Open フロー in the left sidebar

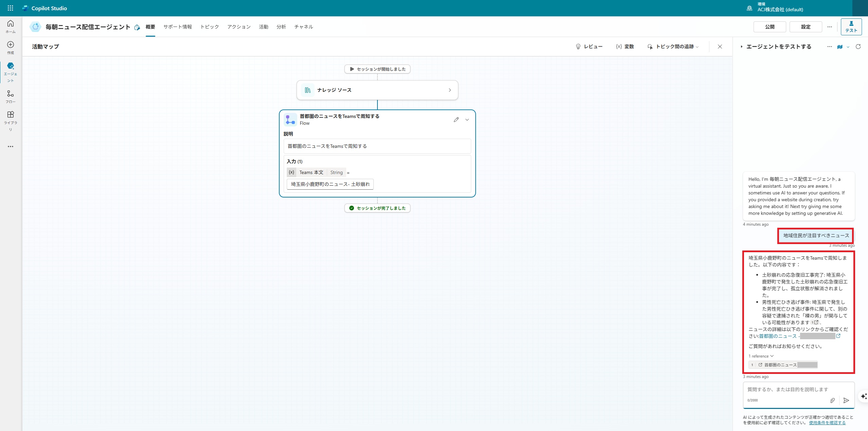(11, 97)
